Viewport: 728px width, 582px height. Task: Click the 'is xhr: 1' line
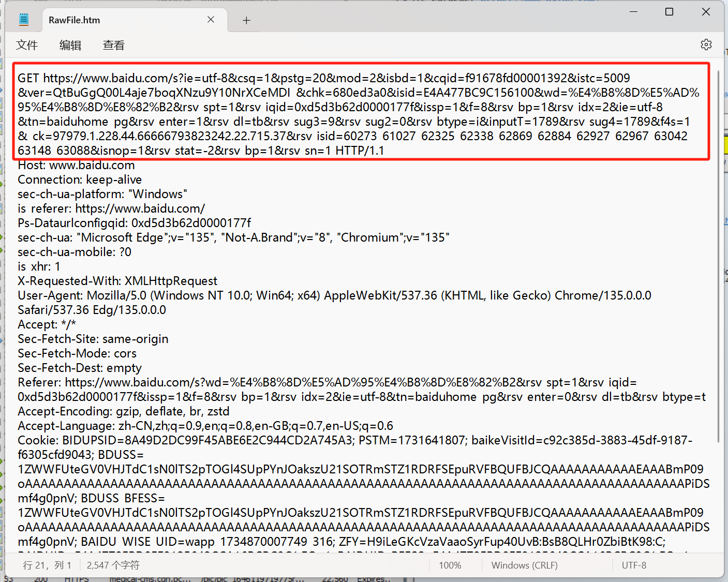(39, 266)
